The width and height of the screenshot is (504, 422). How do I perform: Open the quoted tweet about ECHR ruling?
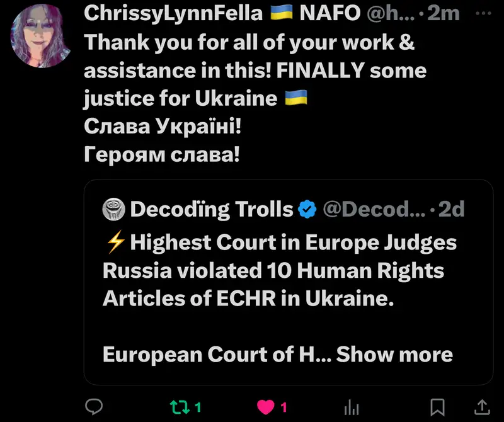[289, 282]
